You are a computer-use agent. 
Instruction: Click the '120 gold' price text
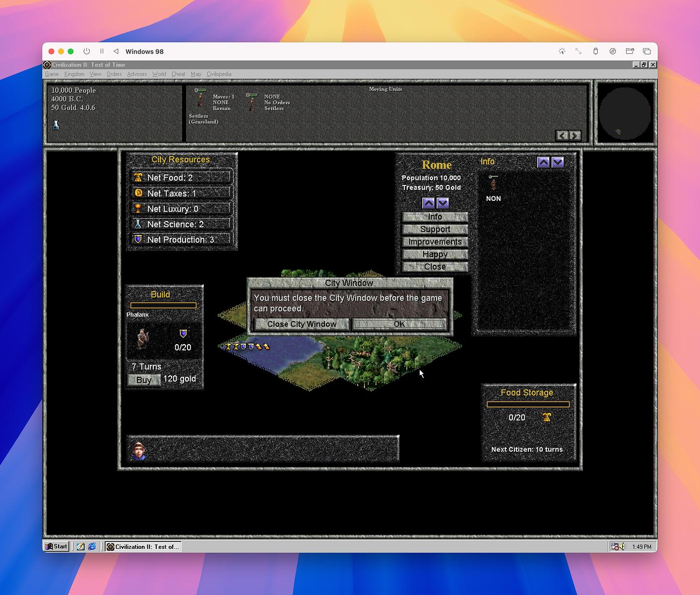pos(180,379)
